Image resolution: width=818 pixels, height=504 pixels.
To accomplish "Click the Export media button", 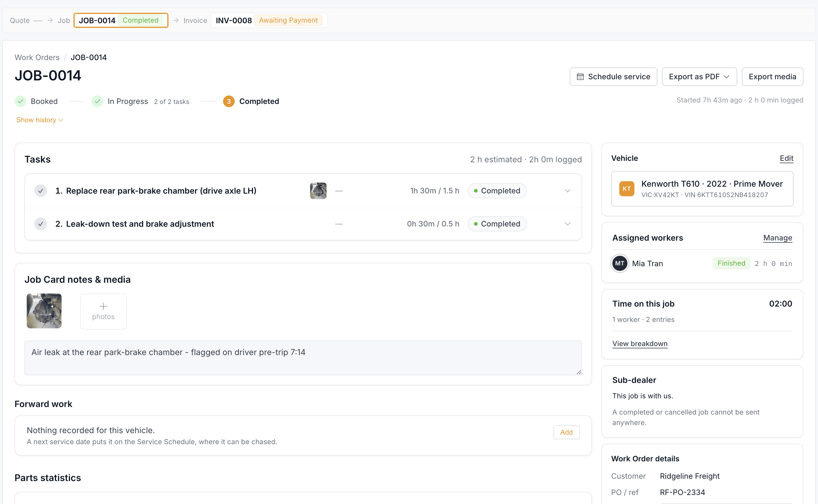I will (772, 77).
